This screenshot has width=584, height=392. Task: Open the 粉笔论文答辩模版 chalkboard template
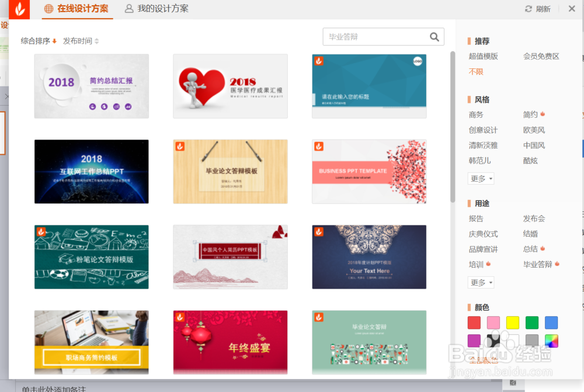(x=92, y=256)
